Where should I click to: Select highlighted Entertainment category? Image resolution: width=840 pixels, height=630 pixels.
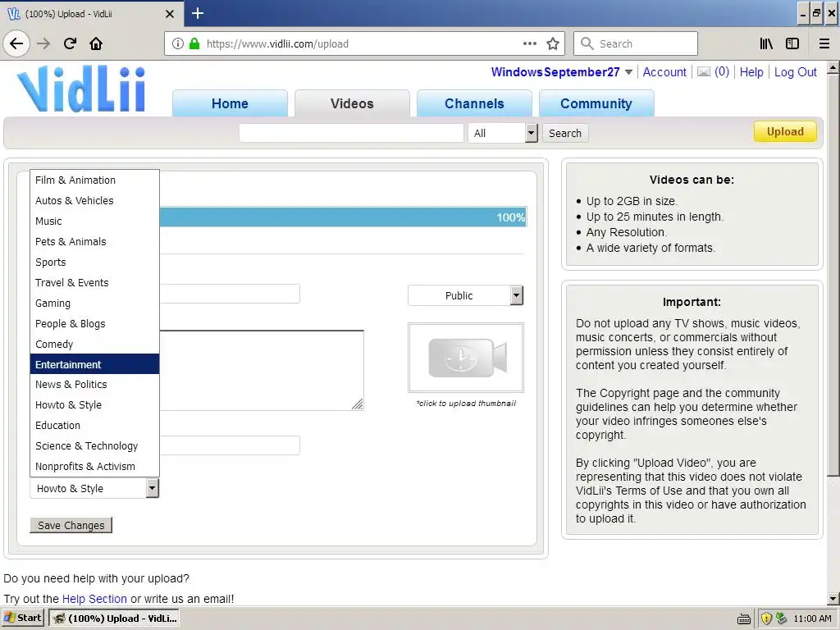94,364
